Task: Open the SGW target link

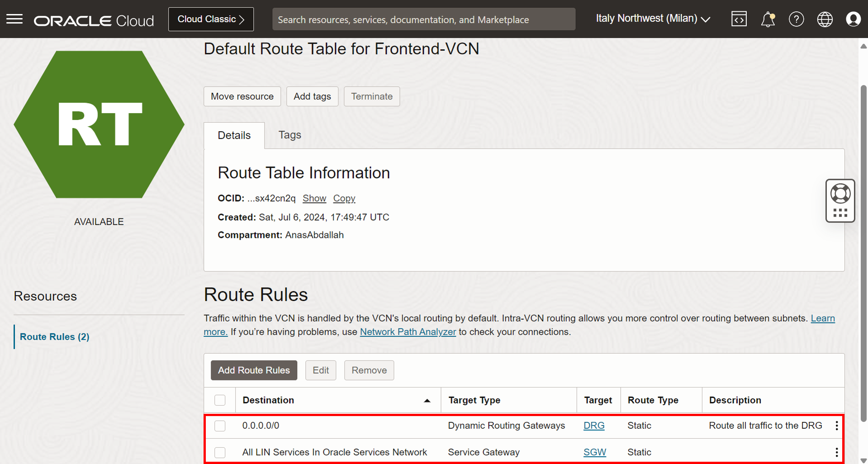Action: click(595, 452)
